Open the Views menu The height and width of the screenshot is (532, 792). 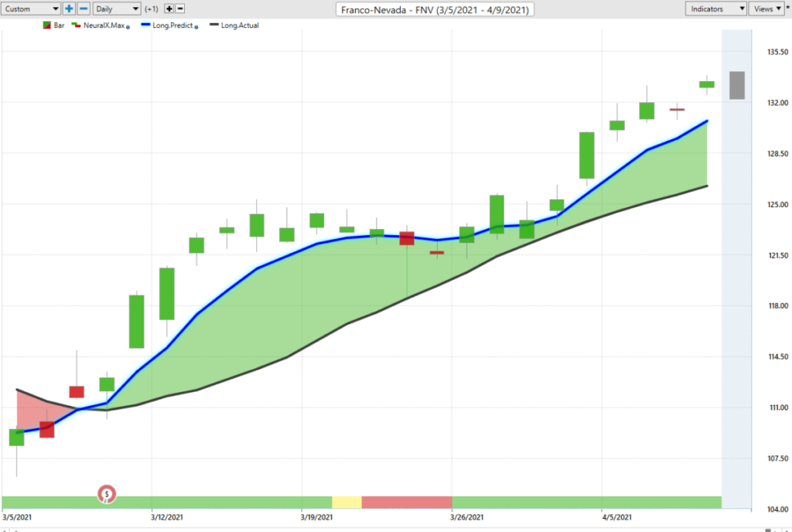pyautogui.click(x=767, y=9)
